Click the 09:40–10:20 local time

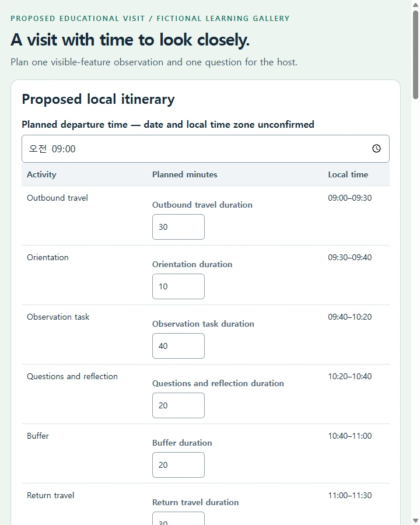(349, 317)
